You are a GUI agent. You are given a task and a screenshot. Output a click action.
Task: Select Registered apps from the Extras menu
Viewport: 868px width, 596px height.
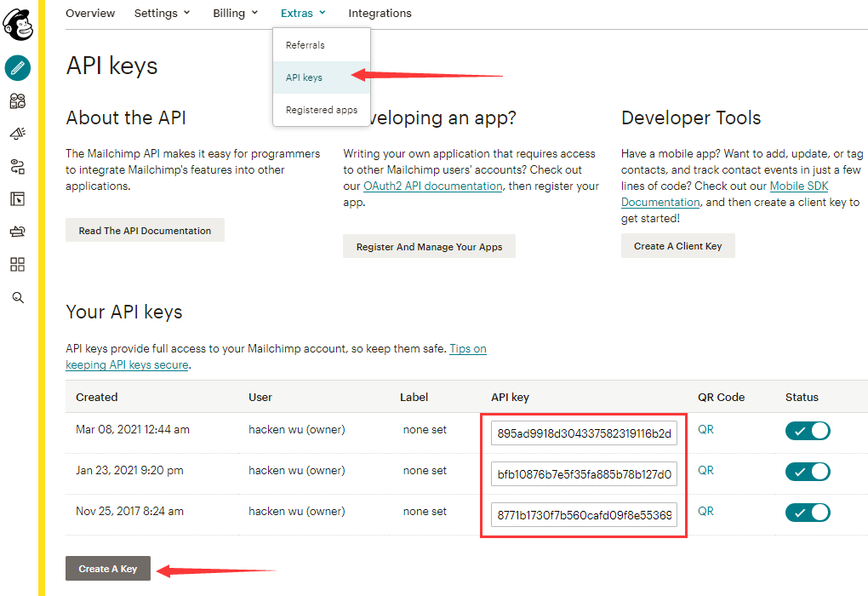[x=322, y=110]
